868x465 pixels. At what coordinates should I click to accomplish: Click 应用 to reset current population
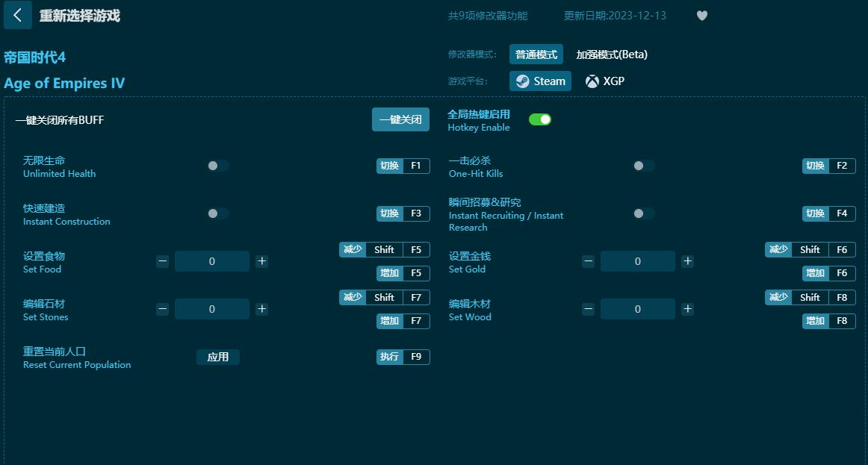(218, 358)
